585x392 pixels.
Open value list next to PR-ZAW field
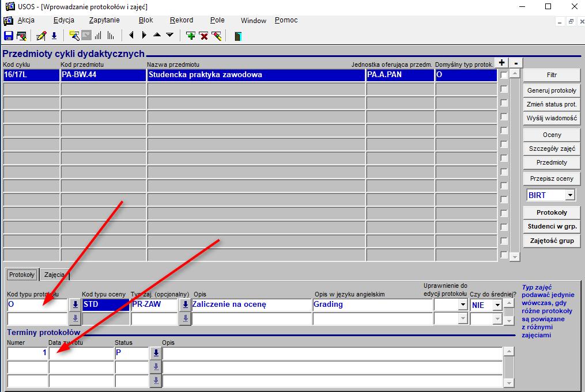pos(185,305)
